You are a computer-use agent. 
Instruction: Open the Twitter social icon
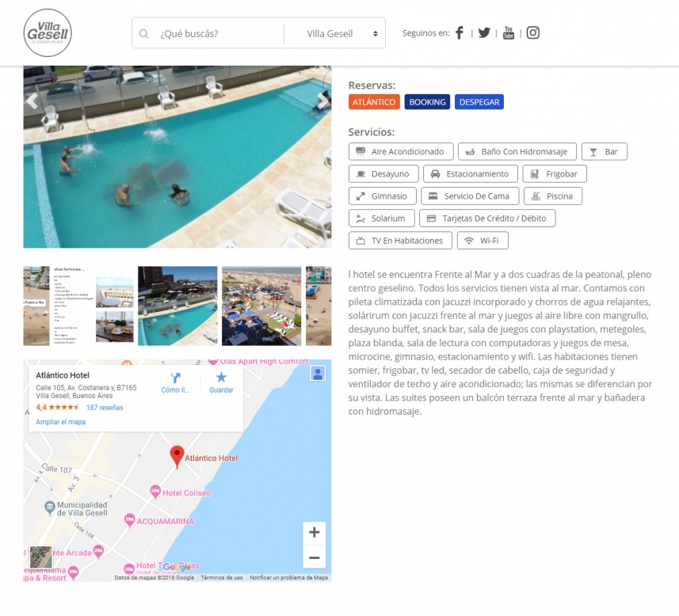click(484, 33)
